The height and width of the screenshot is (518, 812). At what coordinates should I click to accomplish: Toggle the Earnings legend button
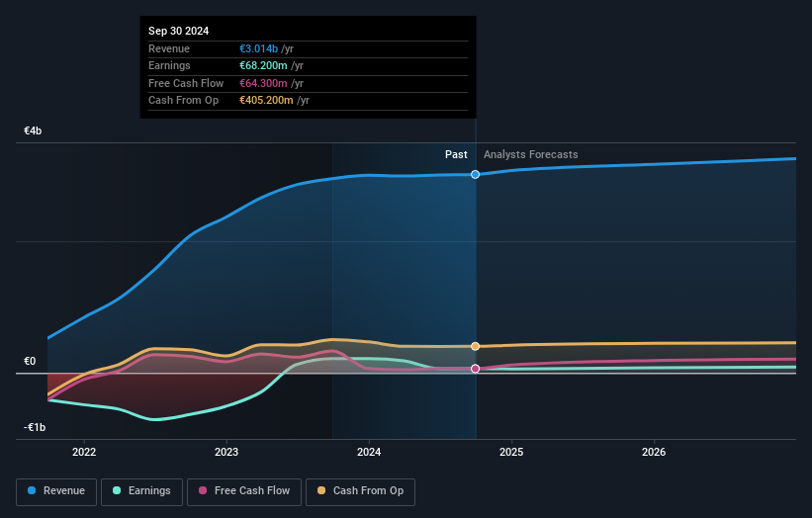(x=141, y=491)
